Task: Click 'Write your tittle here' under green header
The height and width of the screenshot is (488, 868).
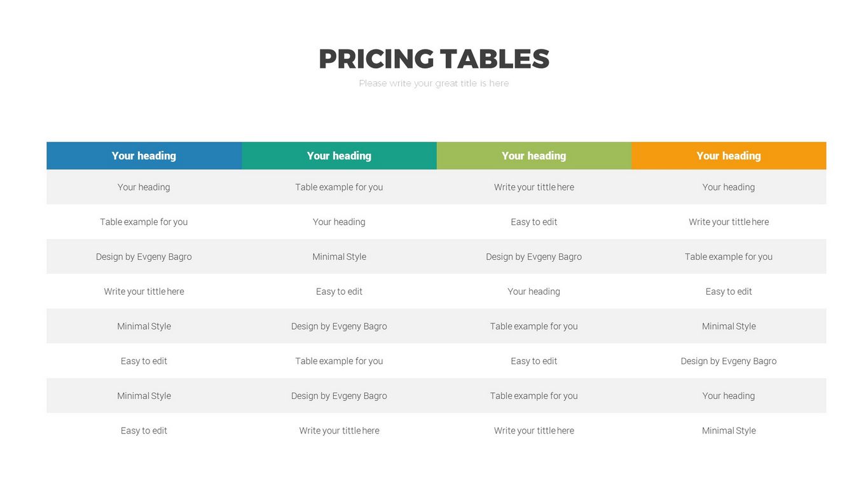Action: 534,187
